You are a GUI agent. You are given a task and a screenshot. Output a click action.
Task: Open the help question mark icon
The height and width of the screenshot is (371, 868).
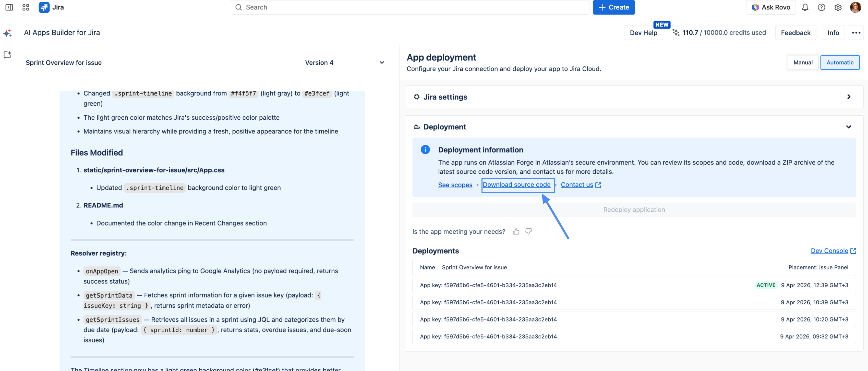click(x=822, y=7)
